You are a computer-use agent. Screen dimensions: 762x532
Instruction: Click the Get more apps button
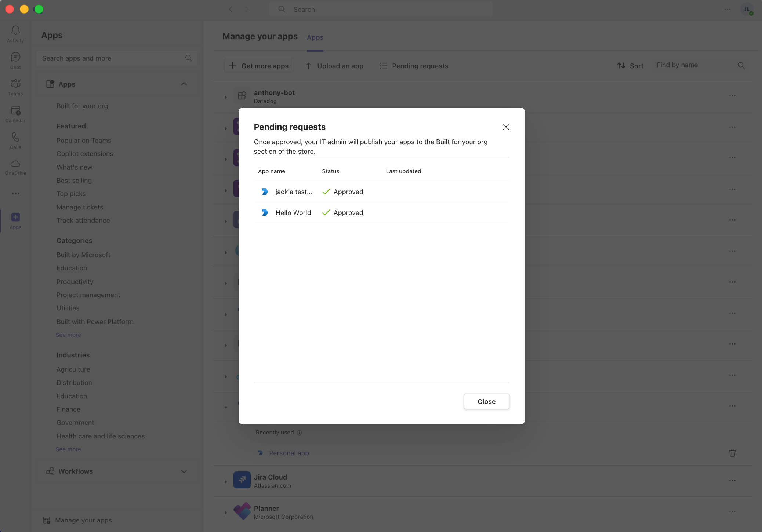coord(259,66)
